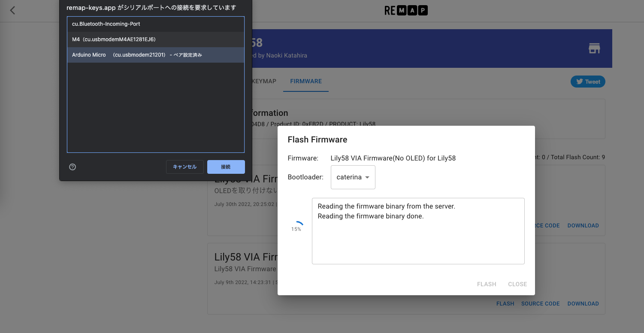The width and height of the screenshot is (644, 333).
Task: Switch to the FIRMWARE tab
Action: pos(305,81)
